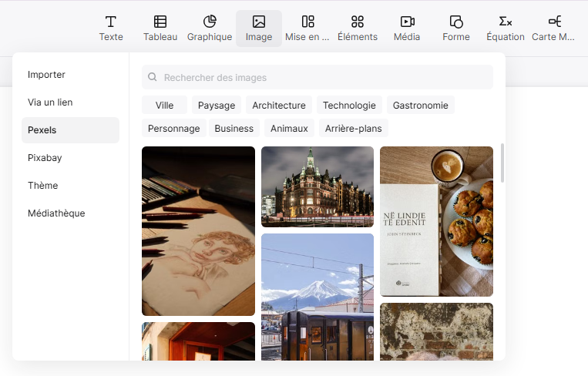Screen dimensions: 588x376
Task: Select the Texte tool icon
Action: tap(111, 22)
